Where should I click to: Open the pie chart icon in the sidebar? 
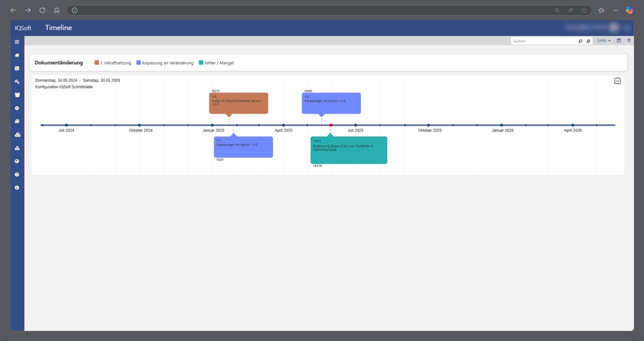click(x=17, y=161)
